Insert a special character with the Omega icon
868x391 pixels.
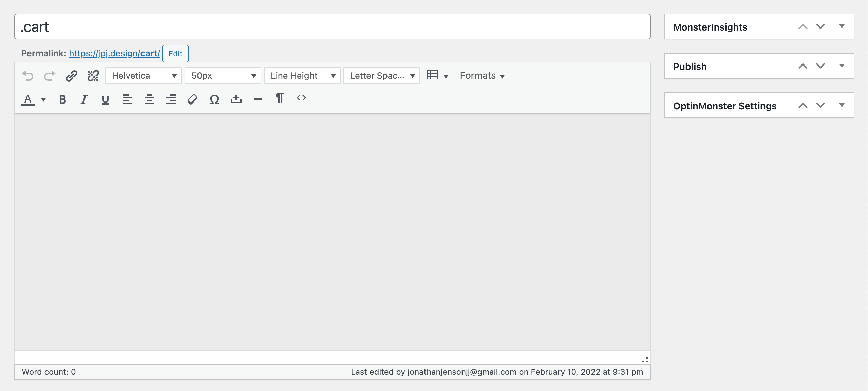(214, 99)
